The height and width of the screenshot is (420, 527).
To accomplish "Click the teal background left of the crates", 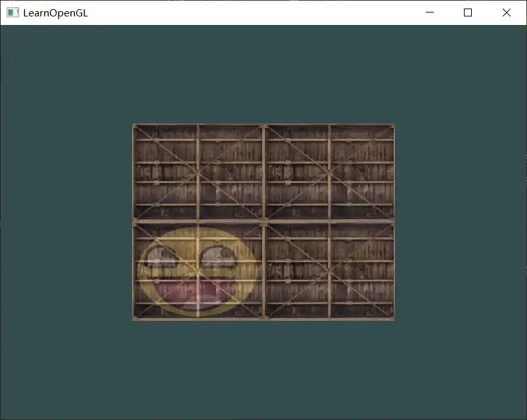I will (x=66, y=222).
